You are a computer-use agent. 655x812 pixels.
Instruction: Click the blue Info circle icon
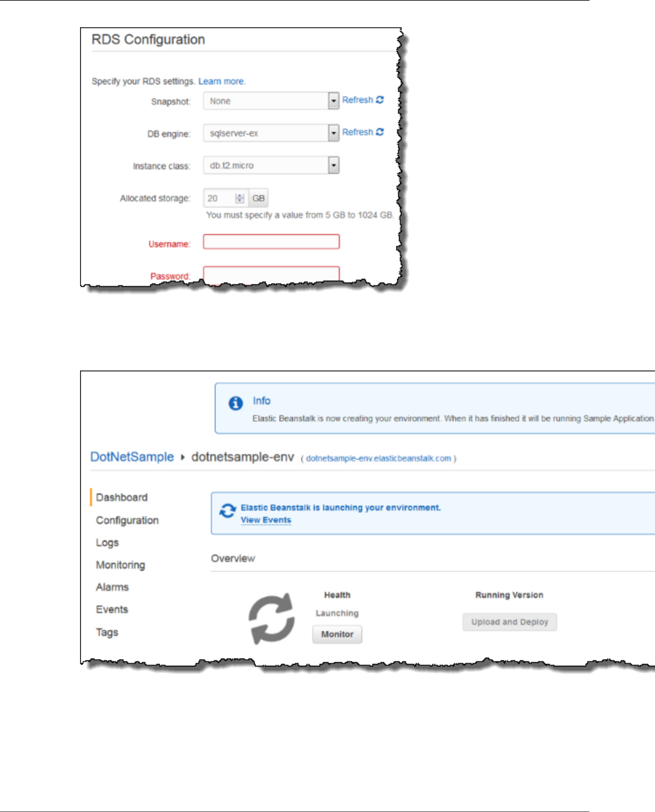[x=236, y=403]
